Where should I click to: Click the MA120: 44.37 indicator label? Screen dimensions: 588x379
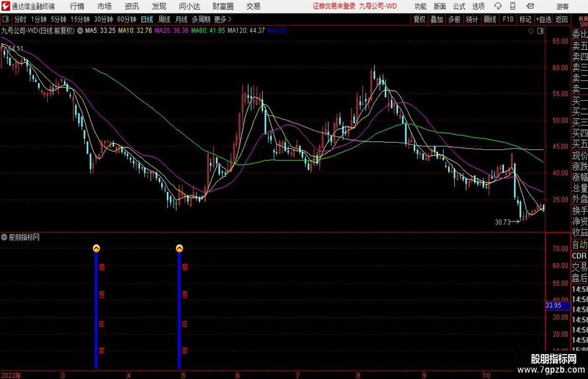246,30
